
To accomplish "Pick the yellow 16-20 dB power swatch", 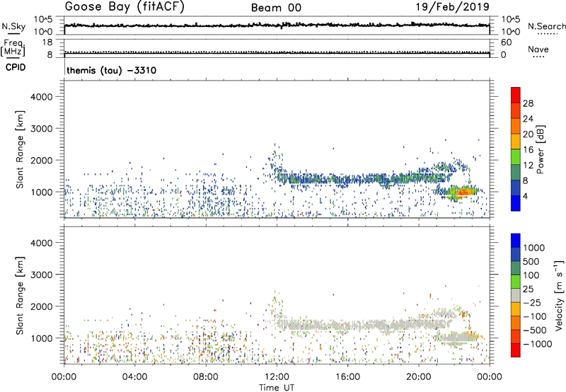I will pos(516,142).
